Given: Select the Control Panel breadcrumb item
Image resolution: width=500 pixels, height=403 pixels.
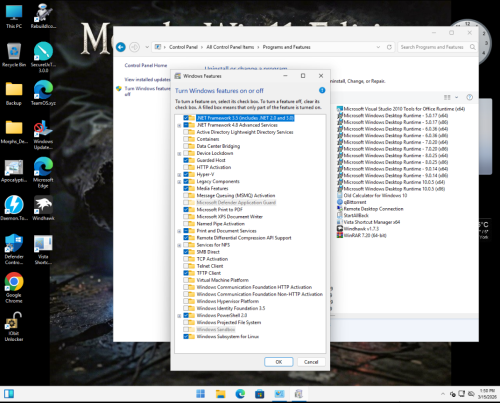Looking at the screenshot, I should 183,47.
